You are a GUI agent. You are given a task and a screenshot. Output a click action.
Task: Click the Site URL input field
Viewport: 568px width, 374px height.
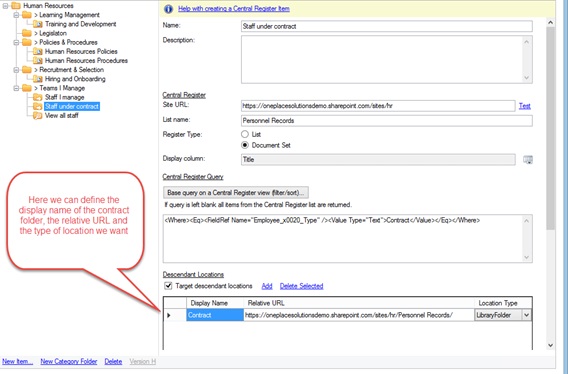(378, 106)
